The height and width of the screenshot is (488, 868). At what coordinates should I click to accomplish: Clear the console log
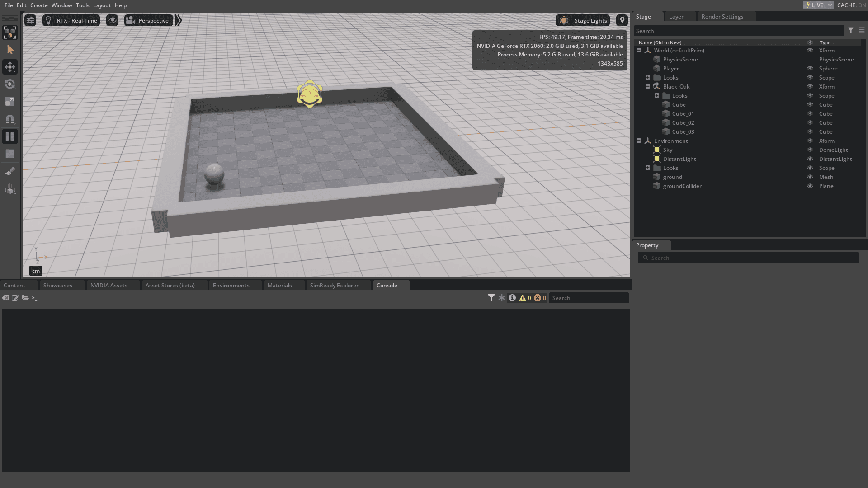pos(5,298)
